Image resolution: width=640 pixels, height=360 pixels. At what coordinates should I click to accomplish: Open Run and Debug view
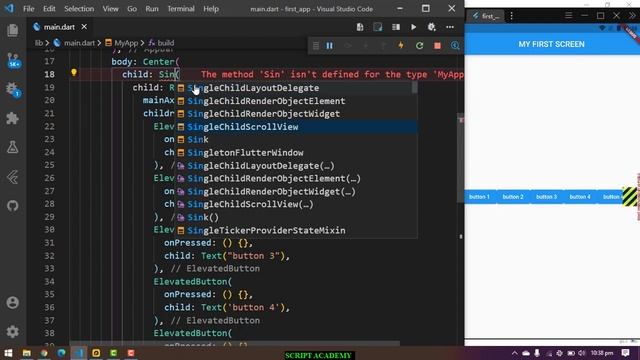pos(13,89)
